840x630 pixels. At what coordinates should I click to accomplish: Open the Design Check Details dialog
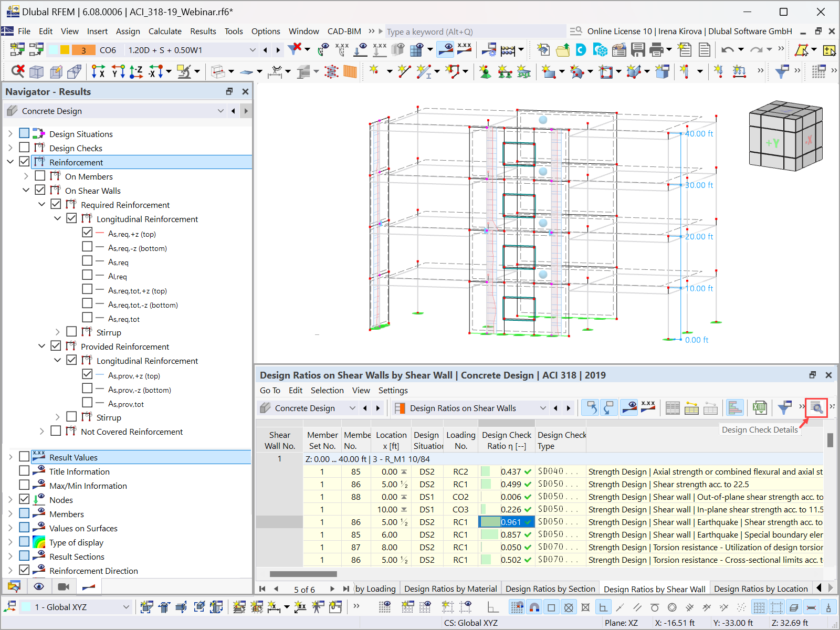(x=816, y=407)
